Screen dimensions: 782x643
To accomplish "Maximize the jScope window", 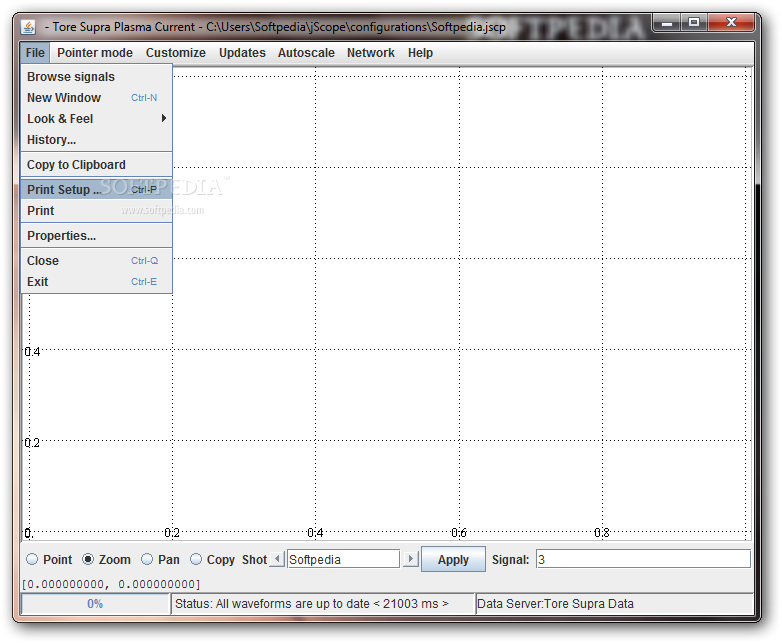I will [694, 22].
